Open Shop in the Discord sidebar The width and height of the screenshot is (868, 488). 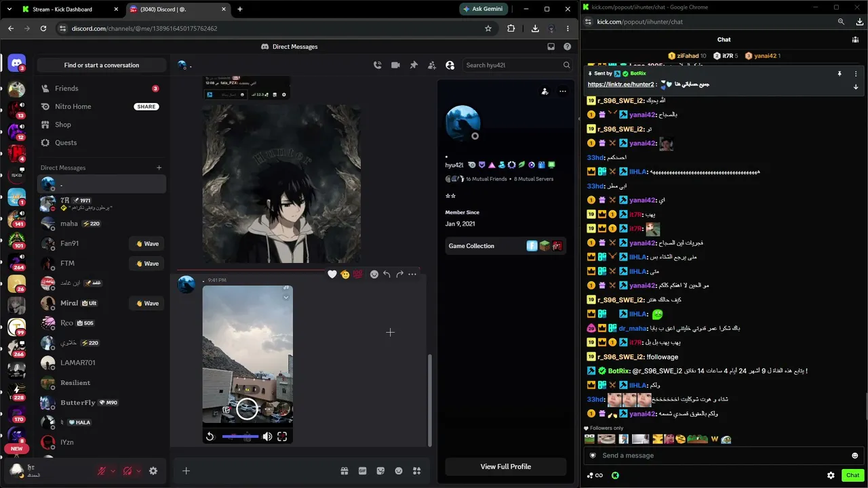tap(102, 125)
